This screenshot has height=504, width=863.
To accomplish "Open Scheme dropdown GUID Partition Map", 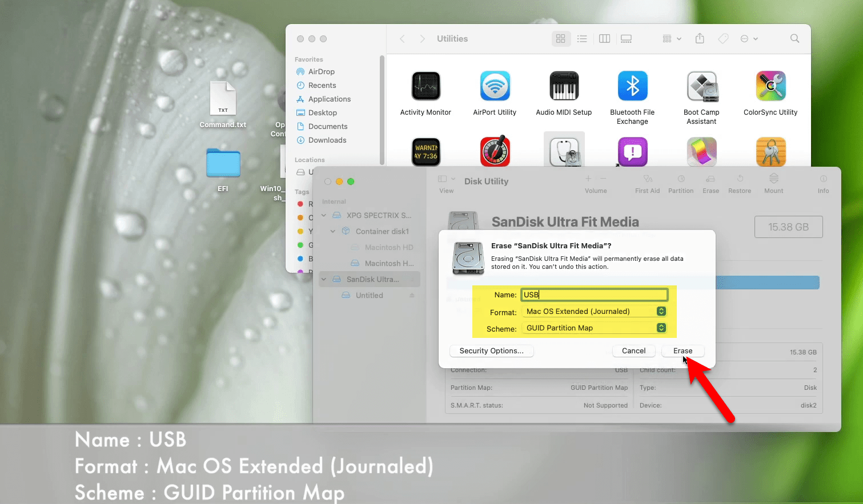I will pos(595,328).
